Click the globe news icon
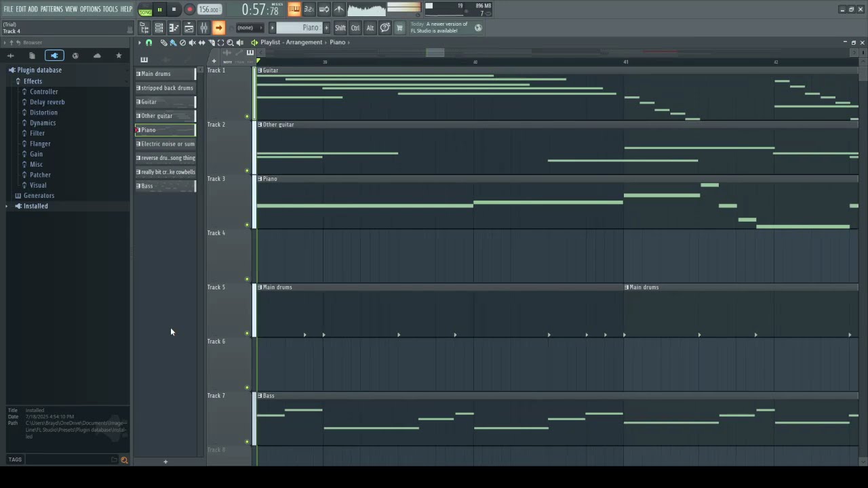Image resolution: width=868 pixels, height=488 pixels. coord(478,27)
